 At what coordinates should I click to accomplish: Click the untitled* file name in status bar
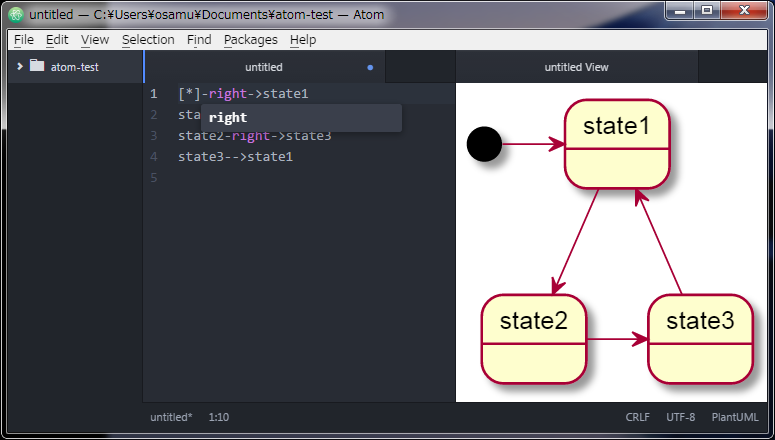(x=171, y=417)
